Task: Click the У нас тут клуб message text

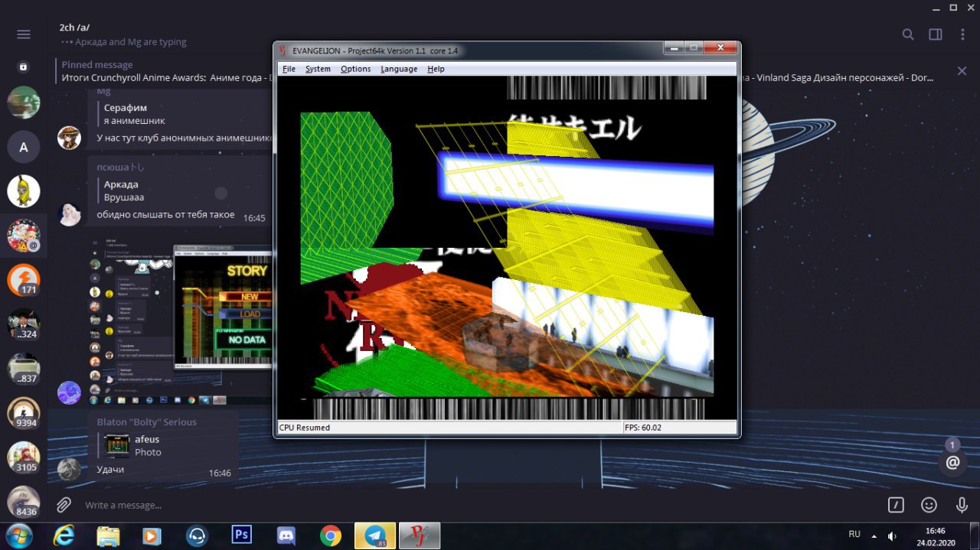Action: tap(185, 138)
